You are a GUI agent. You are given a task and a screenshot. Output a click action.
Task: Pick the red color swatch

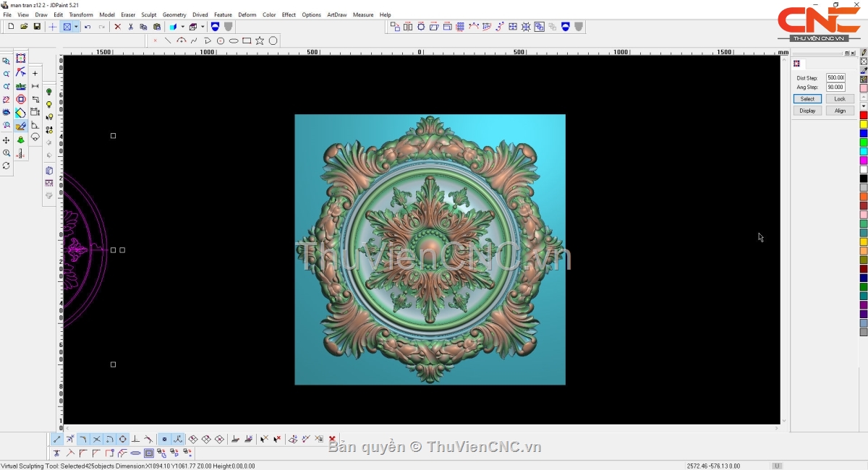[864, 116]
